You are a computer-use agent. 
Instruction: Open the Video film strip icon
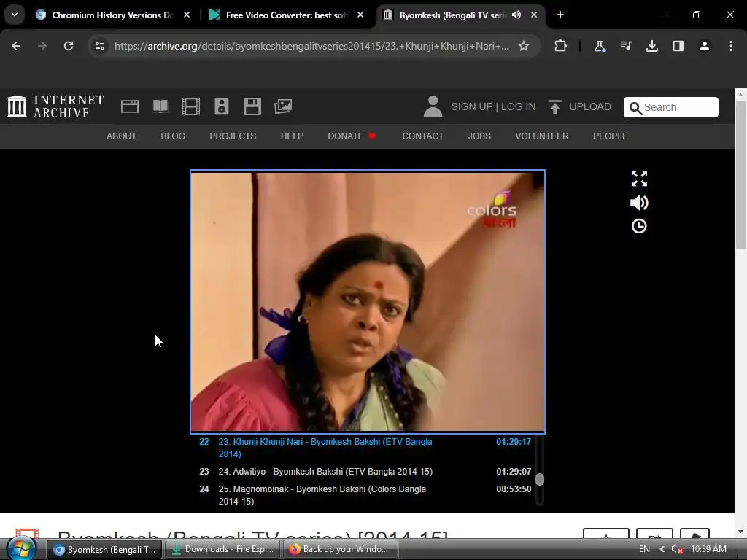[x=191, y=106]
